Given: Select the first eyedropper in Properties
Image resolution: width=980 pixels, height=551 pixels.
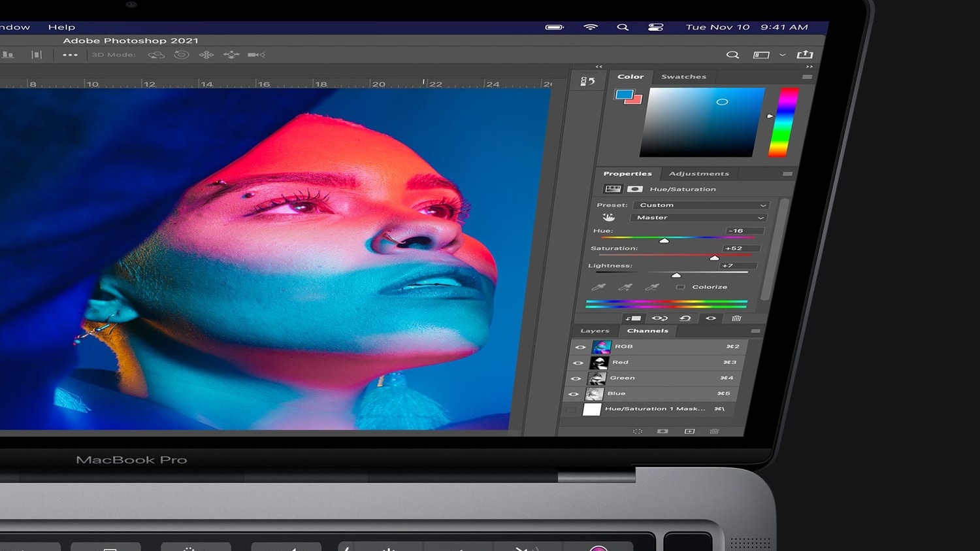Looking at the screenshot, I should tap(598, 287).
